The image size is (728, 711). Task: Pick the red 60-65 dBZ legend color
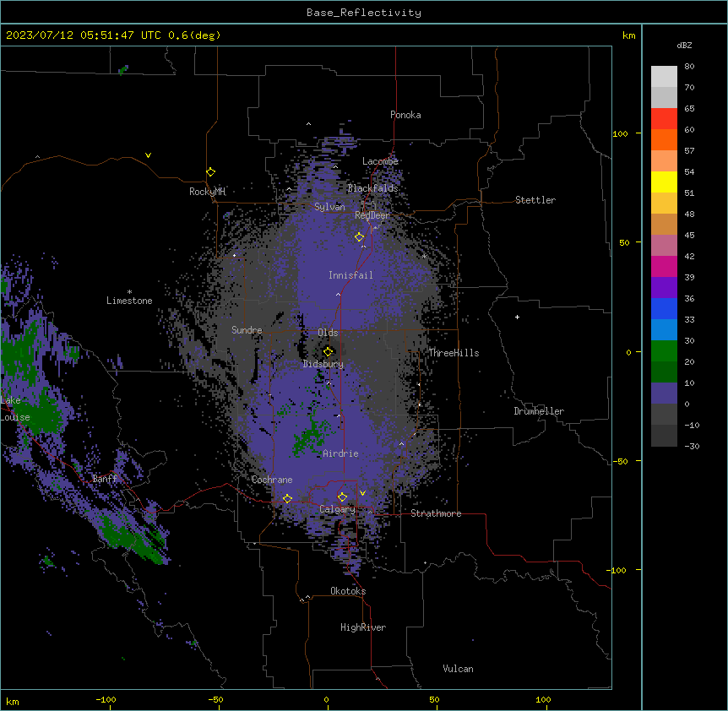[664, 119]
